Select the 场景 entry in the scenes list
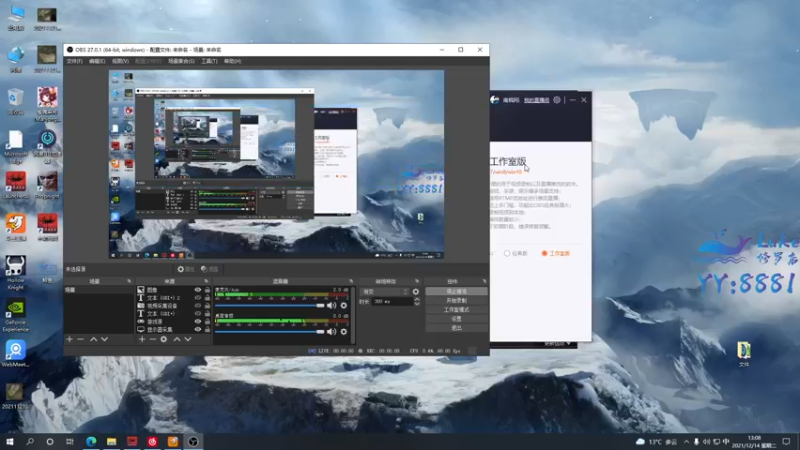 click(99, 290)
